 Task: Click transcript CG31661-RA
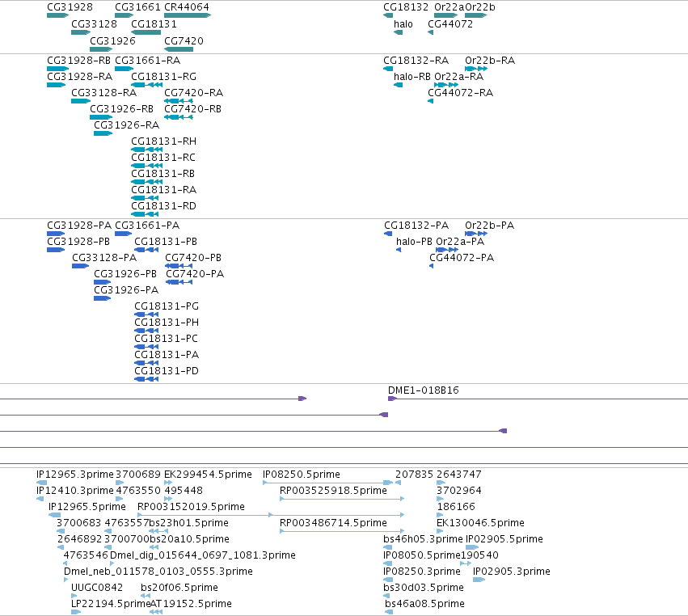coord(148,60)
